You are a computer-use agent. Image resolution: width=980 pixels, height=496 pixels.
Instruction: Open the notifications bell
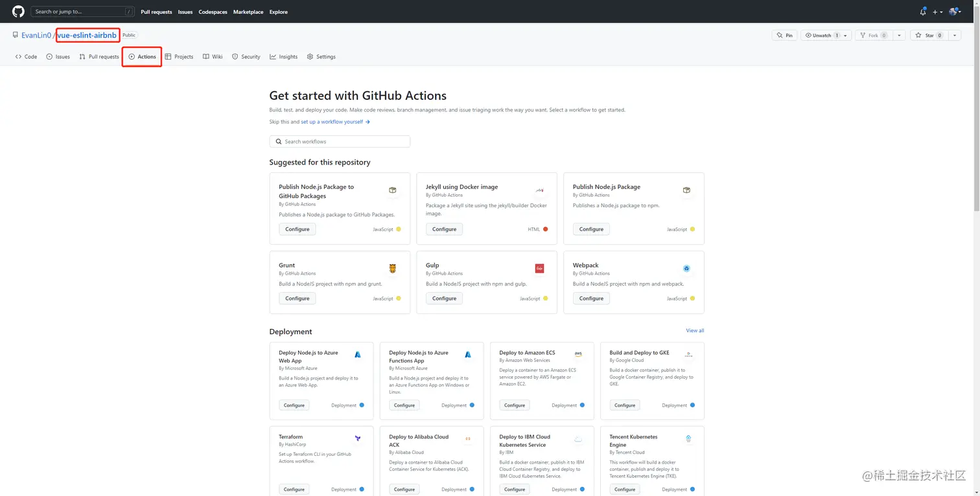tap(923, 12)
